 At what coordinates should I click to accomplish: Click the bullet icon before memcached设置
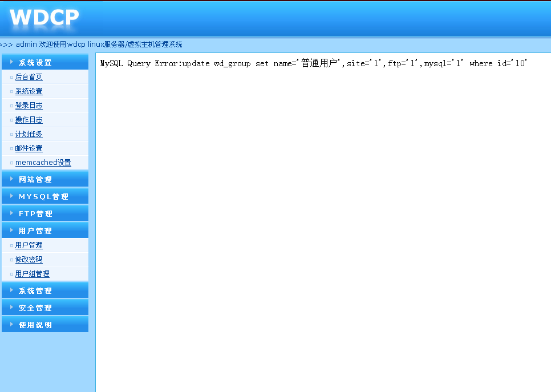[11, 163]
